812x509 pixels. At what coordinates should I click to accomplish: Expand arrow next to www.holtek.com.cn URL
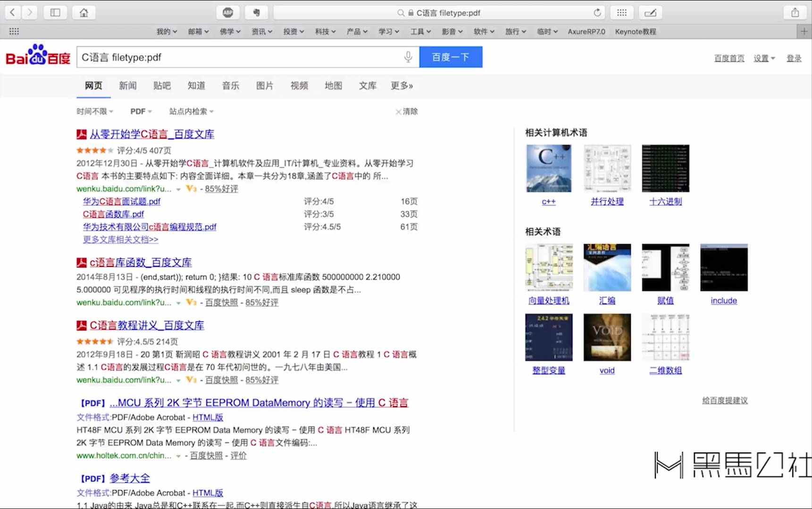[x=178, y=456]
